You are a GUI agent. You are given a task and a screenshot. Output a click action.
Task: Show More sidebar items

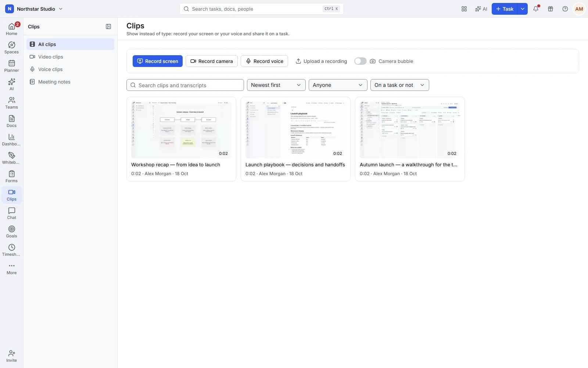(x=12, y=268)
